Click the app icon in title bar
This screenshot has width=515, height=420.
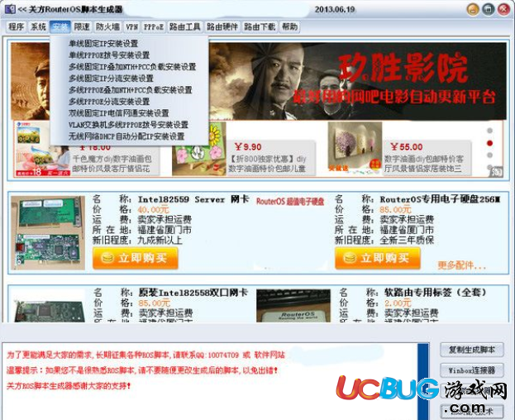tap(10, 9)
